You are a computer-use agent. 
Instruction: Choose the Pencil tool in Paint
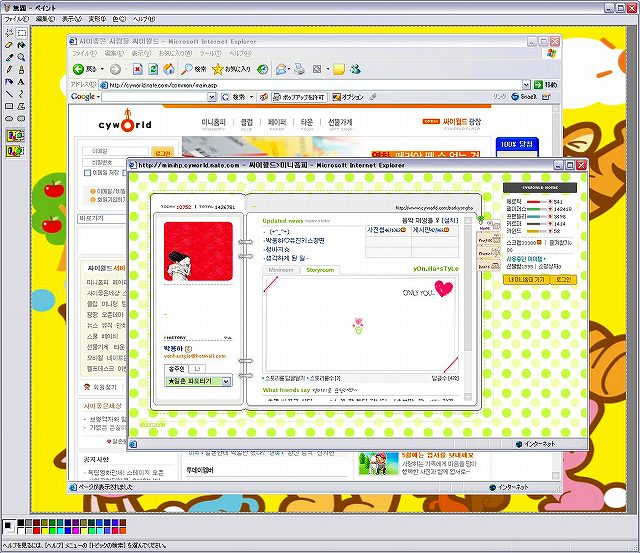9,70
